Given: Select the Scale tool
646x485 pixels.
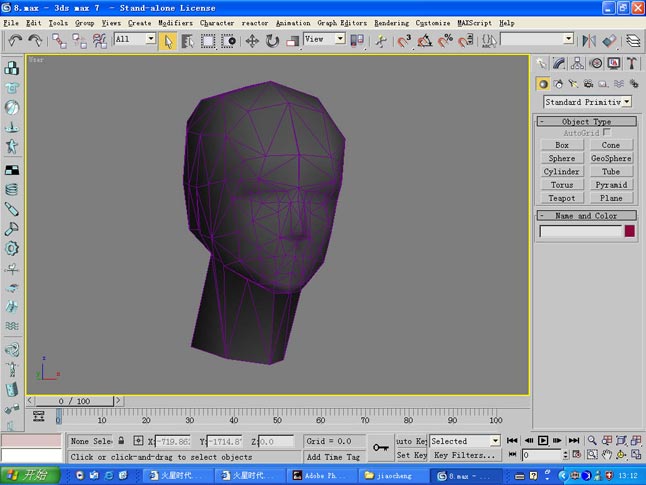Looking at the screenshot, I should [x=292, y=40].
